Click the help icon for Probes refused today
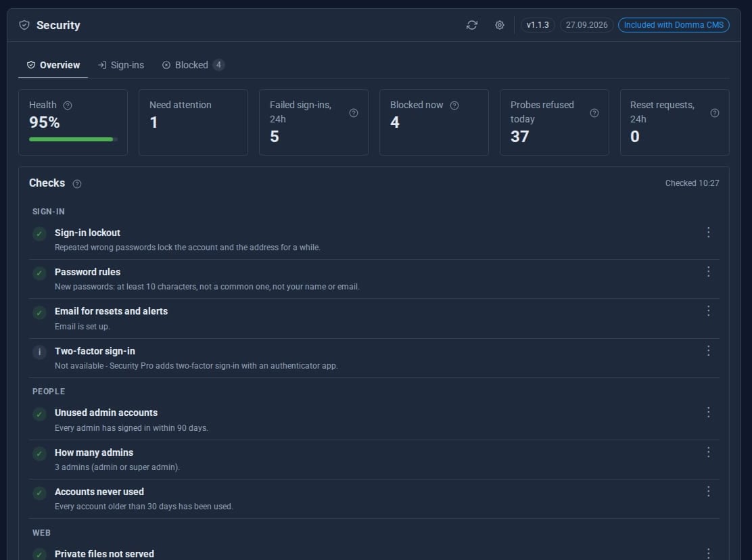 [x=594, y=113]
